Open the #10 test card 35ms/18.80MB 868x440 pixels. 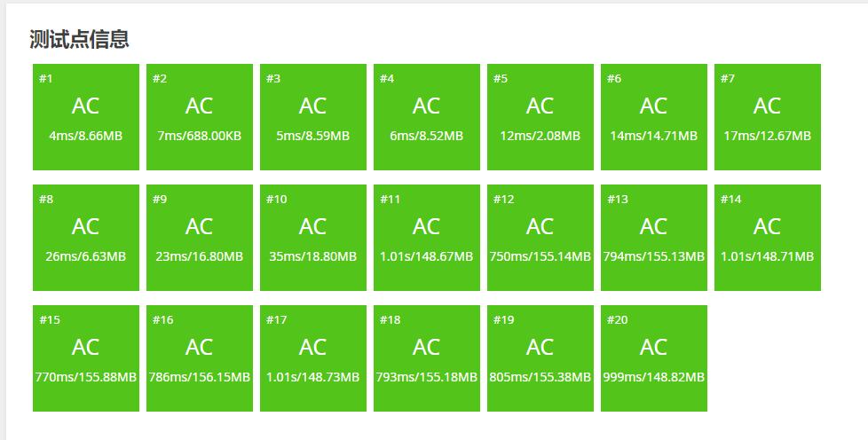coord(313,238)
